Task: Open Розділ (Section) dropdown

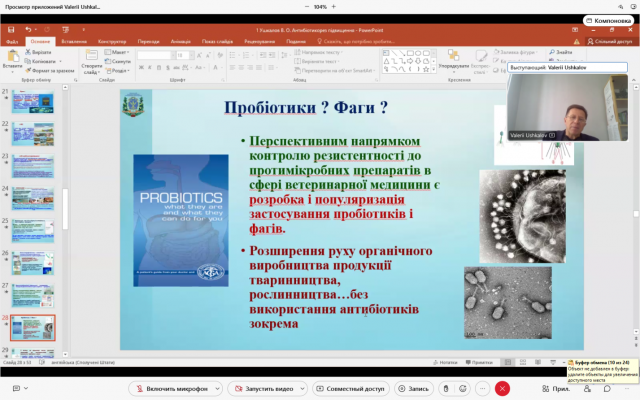Action: 118,71
